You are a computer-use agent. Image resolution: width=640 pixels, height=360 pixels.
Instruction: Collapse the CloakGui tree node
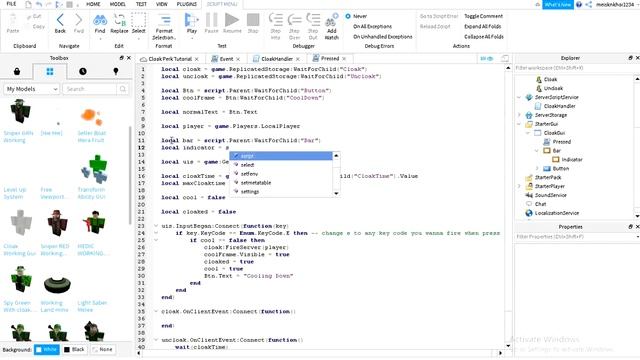tap(528, 133)
